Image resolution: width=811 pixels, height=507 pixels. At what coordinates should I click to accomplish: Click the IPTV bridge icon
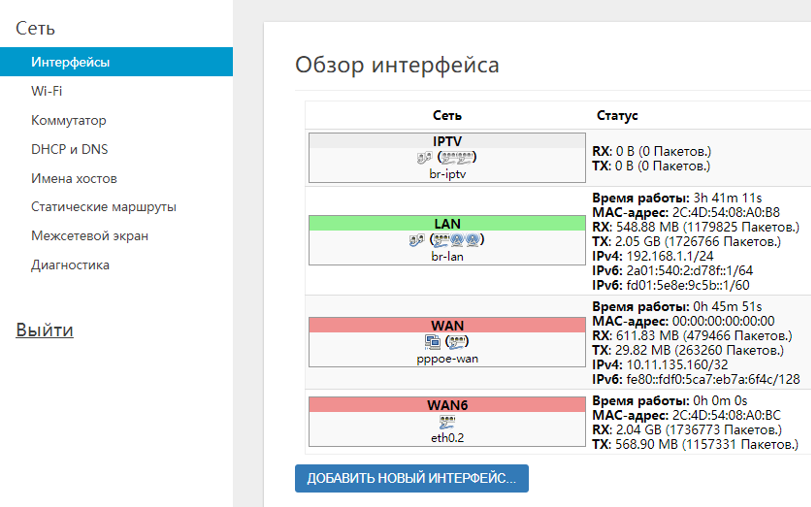[424, 157]
